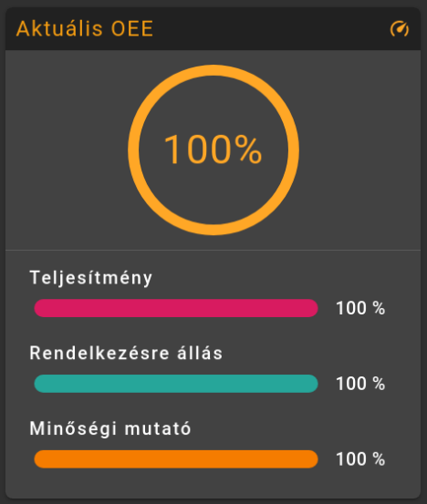Click the pink Teljesítmény progress bar
This screenshot has width=427, height=504.
coord(176,308)
